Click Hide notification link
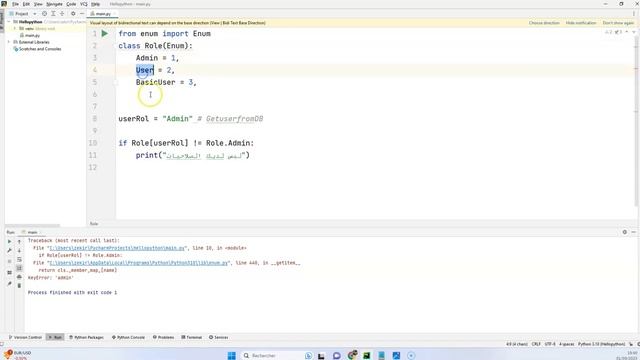 [x=581, y=23]
